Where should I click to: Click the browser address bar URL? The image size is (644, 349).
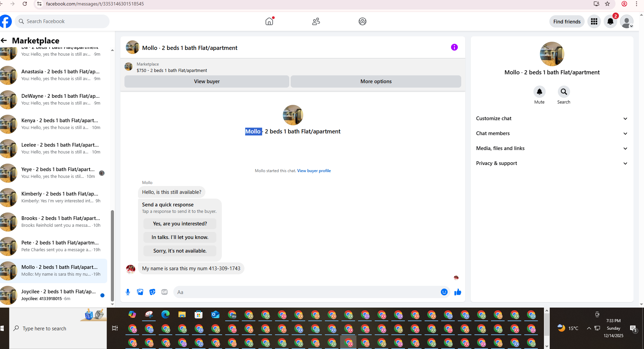pyautogui.click(x=95, y=4)
